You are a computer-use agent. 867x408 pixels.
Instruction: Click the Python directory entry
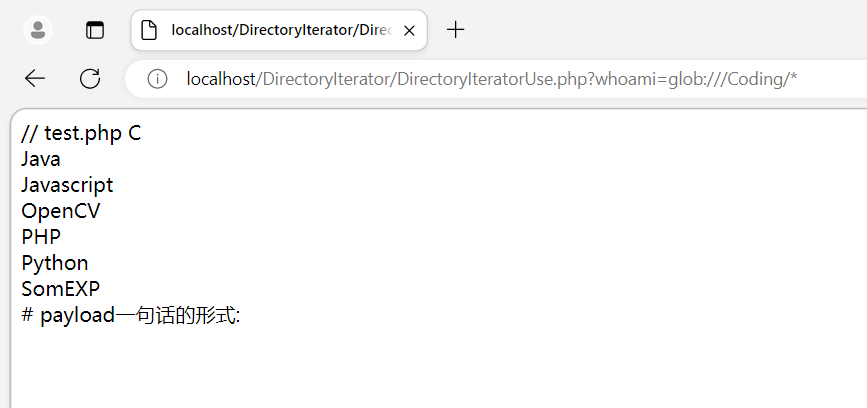coord(55,263)
